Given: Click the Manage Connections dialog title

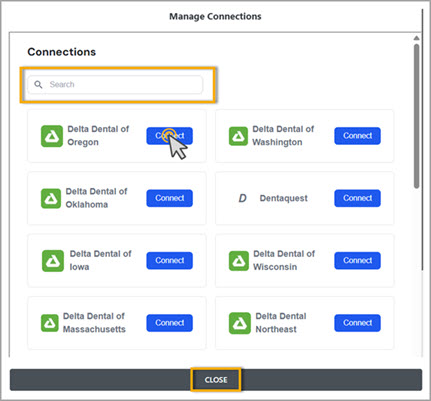Looking at the screenshot, I should pyautogui.click(x=215, y=16).
